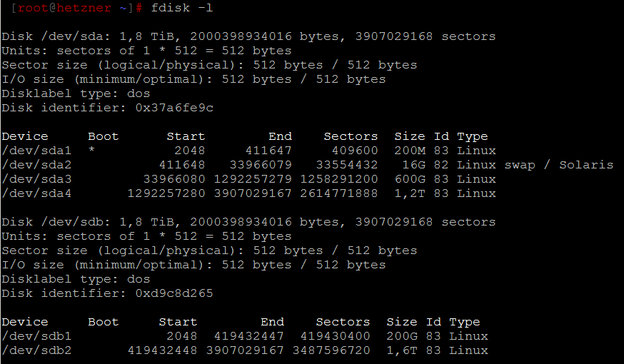Screen dimensions: 624x364
Task: Click the Linux swap / Solaris type
Action: 535,165
